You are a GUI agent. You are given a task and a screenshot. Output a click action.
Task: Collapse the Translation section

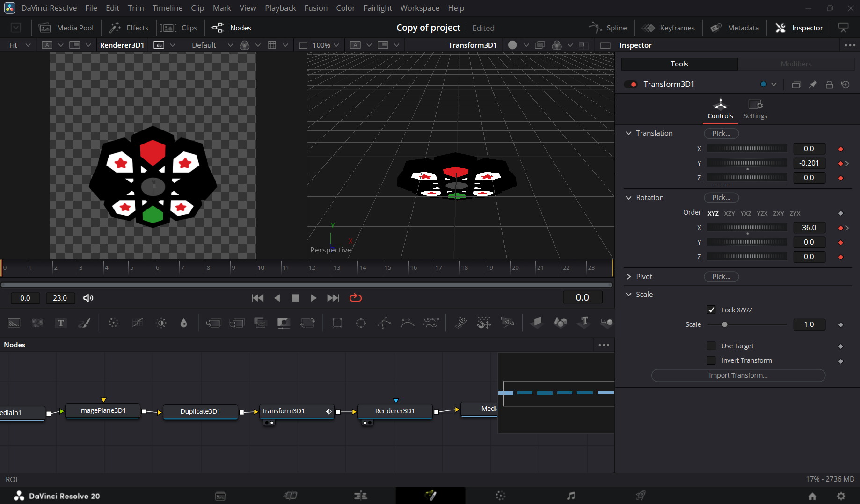pyautogui.click(x=629, y=133)
